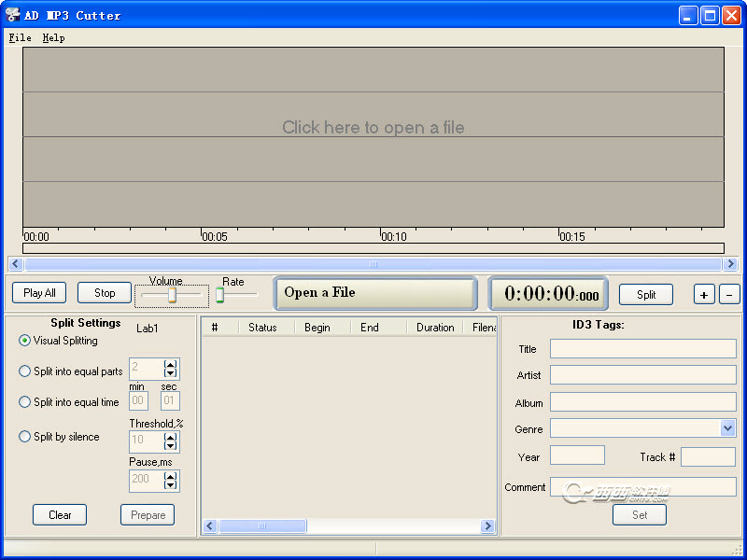Click the Title input field
The image size is (747, 560).
click(x=642, y=349)
